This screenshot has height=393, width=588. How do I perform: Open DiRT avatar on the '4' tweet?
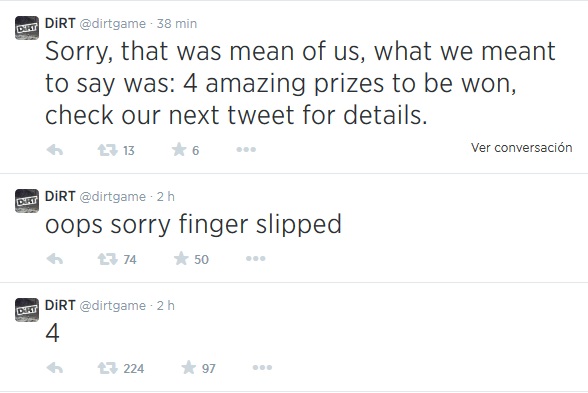(27, 310)
